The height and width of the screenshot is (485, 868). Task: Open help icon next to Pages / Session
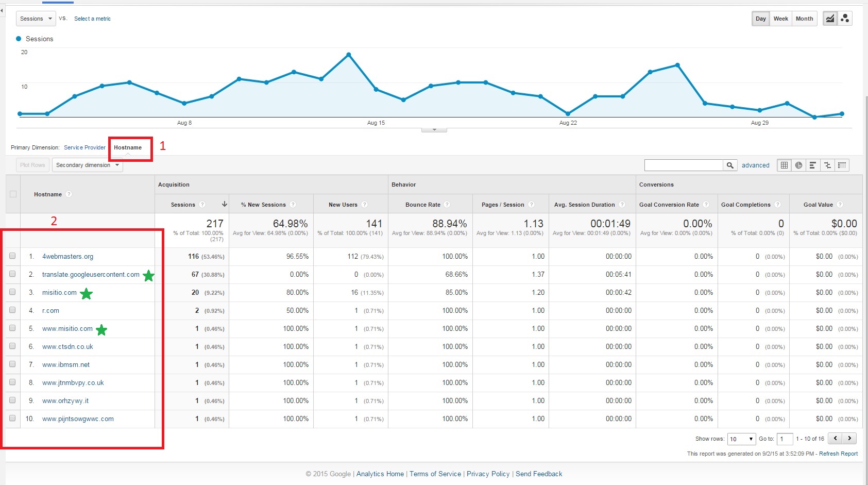pos(532,205)
